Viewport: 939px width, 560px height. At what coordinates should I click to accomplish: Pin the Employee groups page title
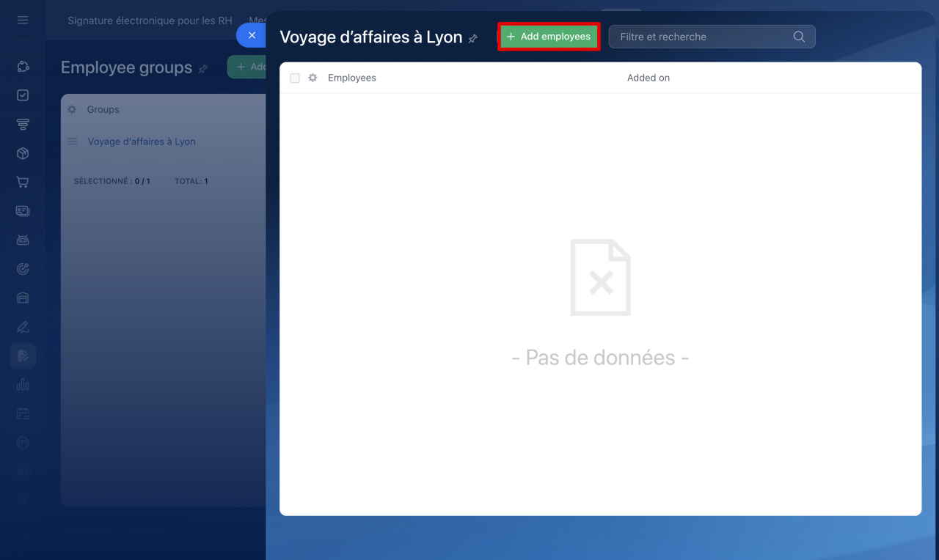tap(203, 69)
